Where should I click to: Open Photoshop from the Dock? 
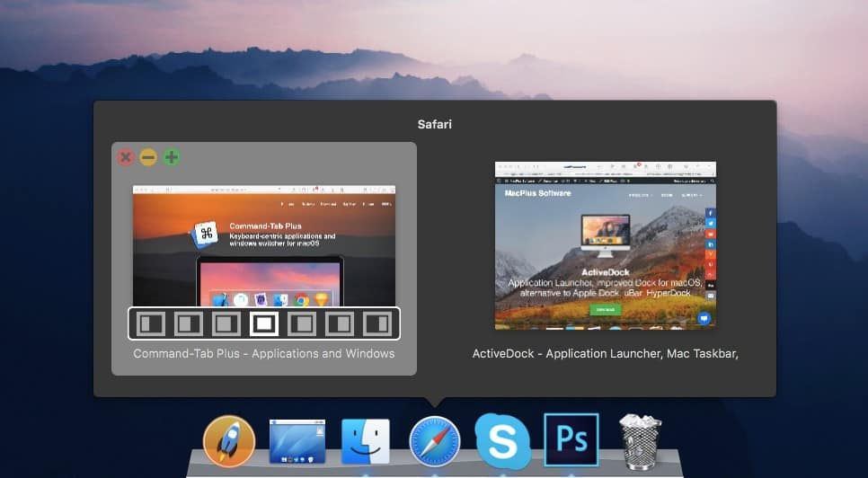coord(571,440)
